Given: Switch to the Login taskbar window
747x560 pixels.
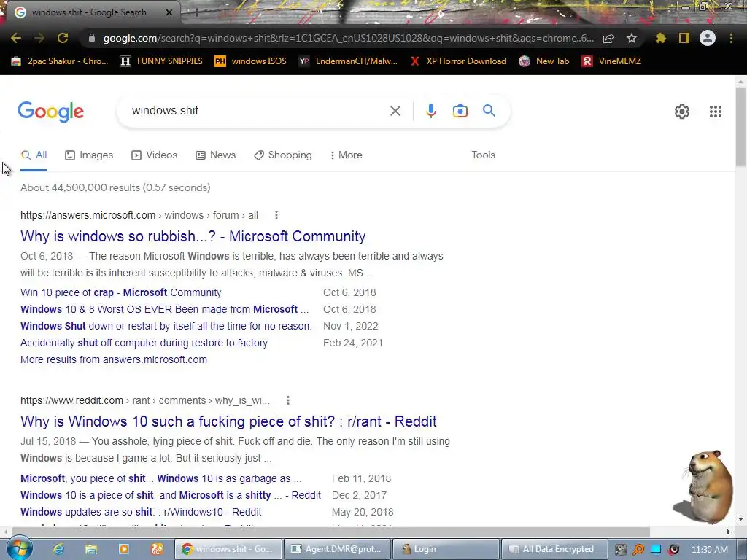Looking at the screenshot, I should (x=446, y=549).
